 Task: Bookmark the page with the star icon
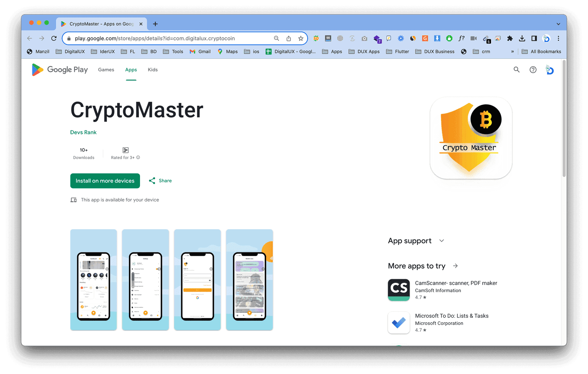301,38
